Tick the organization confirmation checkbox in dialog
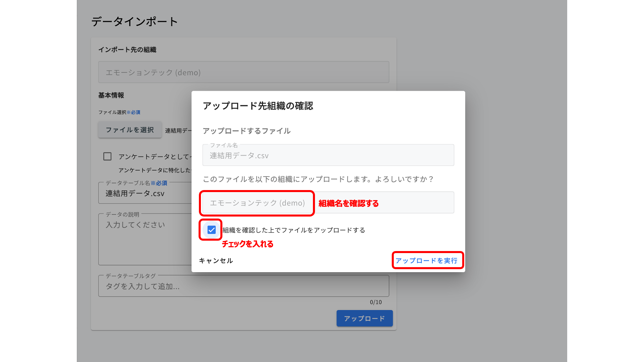This screenshot has width=644, height=362. tap(211, 230)
